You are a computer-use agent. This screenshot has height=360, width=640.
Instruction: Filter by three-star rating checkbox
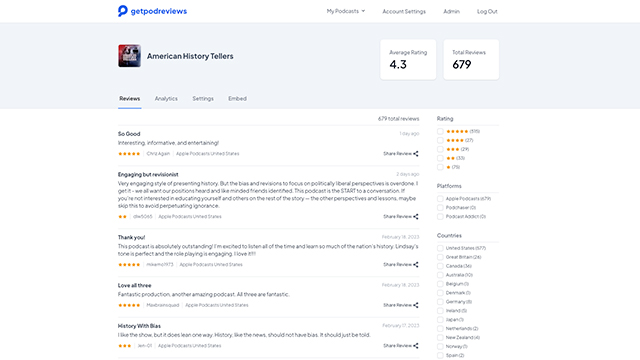[x=440, y=149]
